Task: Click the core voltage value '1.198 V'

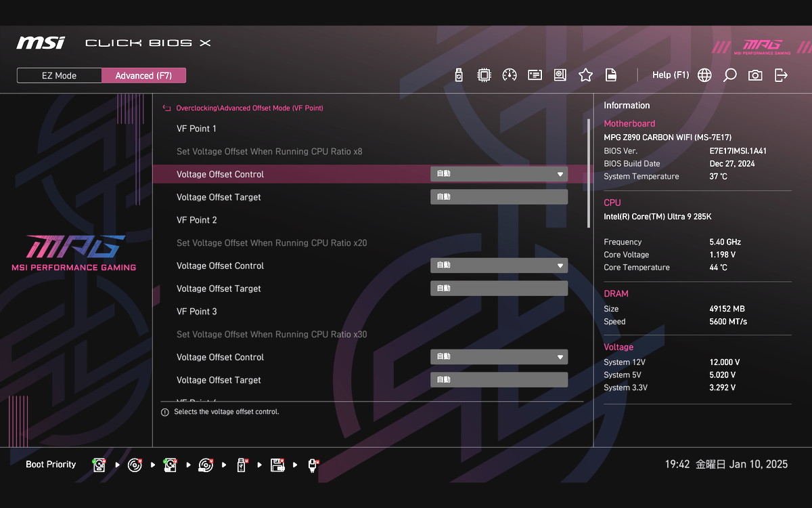Action: click(723, 255)
